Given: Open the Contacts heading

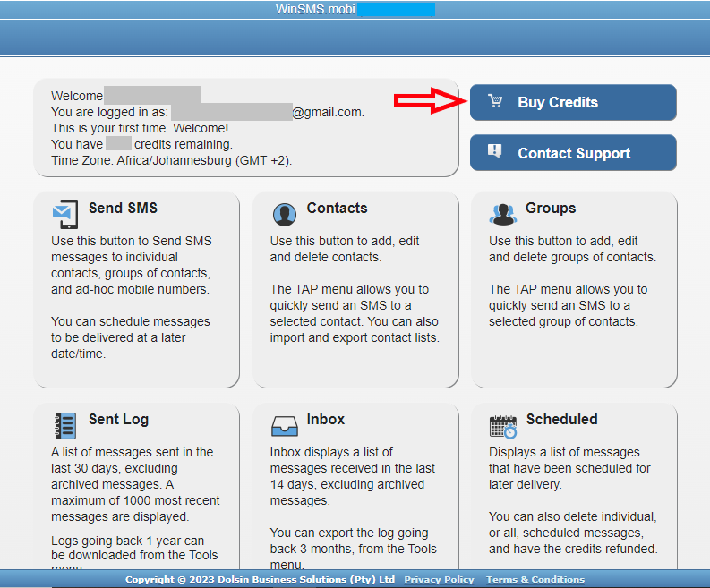Looking at the screenshot, I should pyautogui.click(x=337, y=208).
